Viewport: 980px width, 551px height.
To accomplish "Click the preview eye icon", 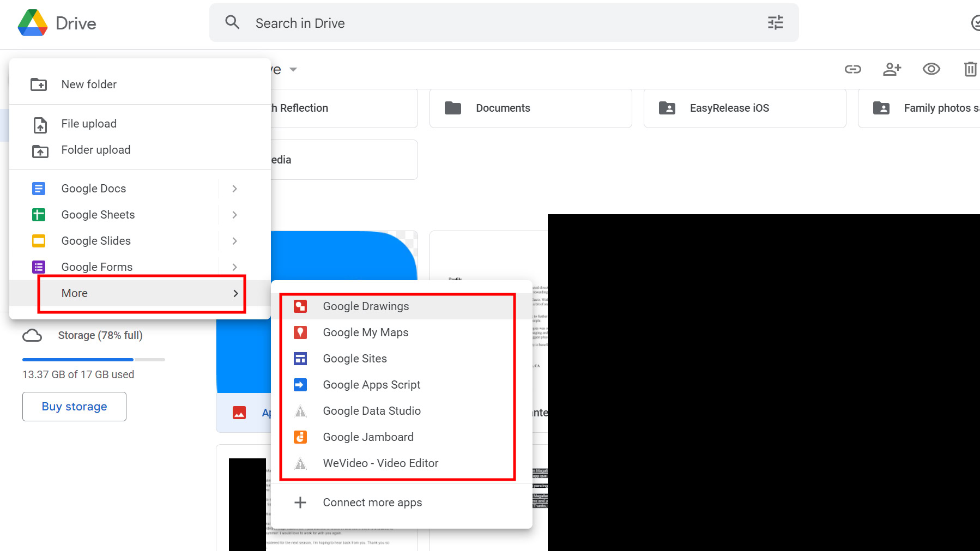I will [x=931, y=69].
